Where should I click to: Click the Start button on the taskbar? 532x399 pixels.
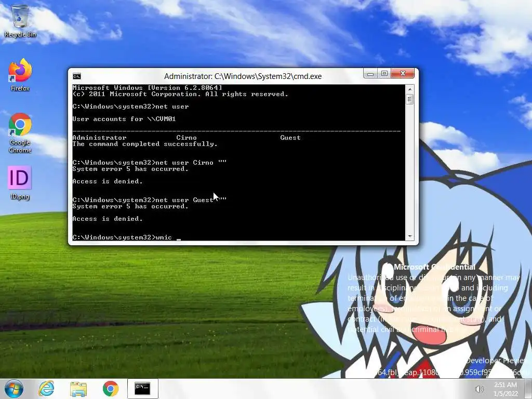click(14, 389)
